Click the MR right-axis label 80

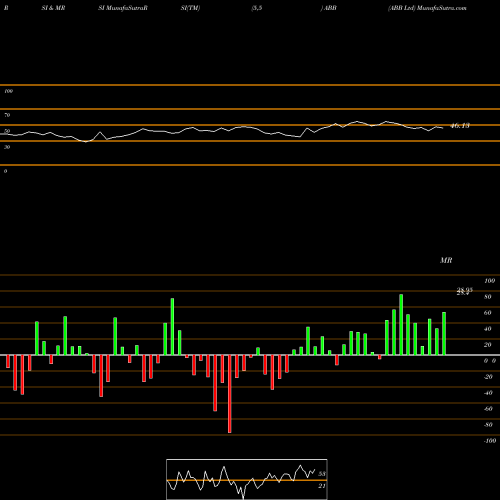coord(487,297)
